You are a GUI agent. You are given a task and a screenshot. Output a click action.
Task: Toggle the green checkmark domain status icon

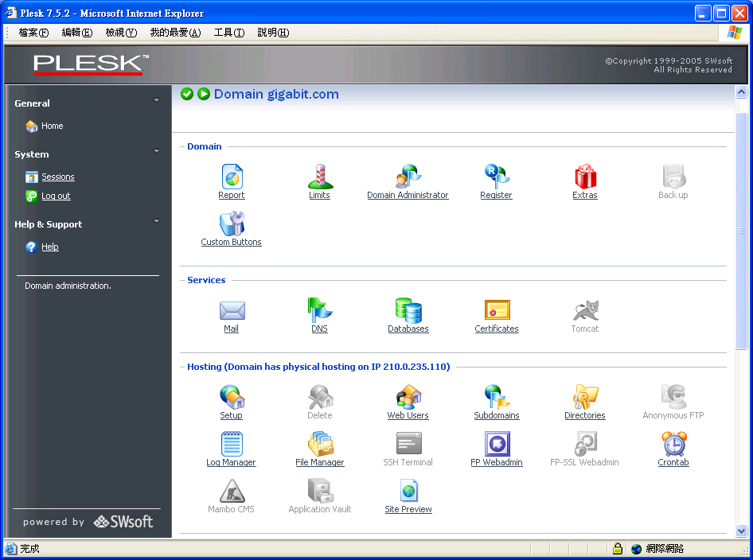pyautogui.click(x=187, y=94)
